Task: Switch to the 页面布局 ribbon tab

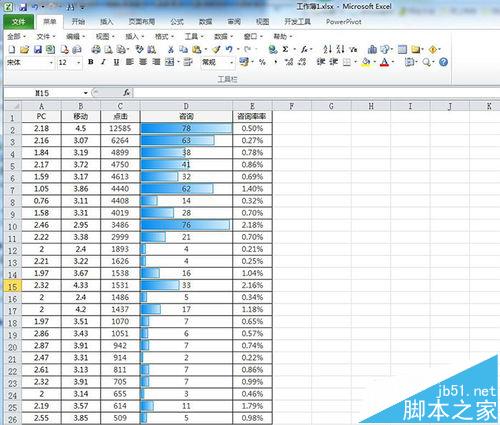Action: [142, 22]
